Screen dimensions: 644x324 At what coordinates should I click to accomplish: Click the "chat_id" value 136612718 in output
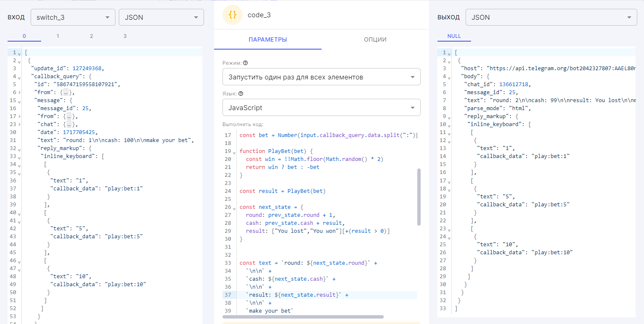(x=515, y=84)
